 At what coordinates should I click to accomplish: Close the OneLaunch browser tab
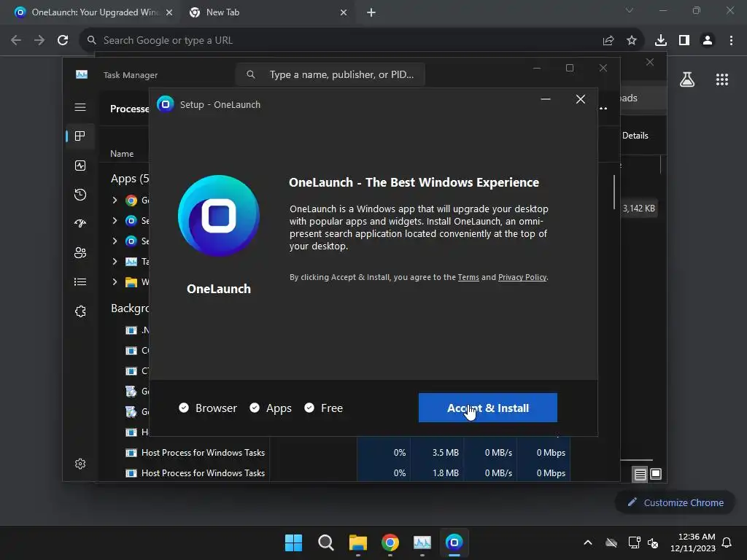coord(169,13)
